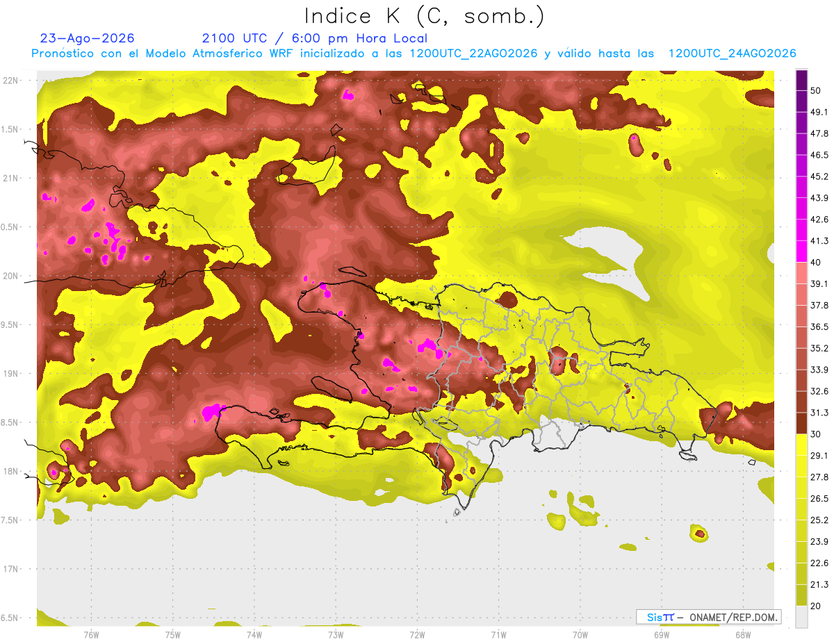This screenshot has height=644, width=834.
Task: Select the latitude label "17N"
Action: tap(10, 569)
